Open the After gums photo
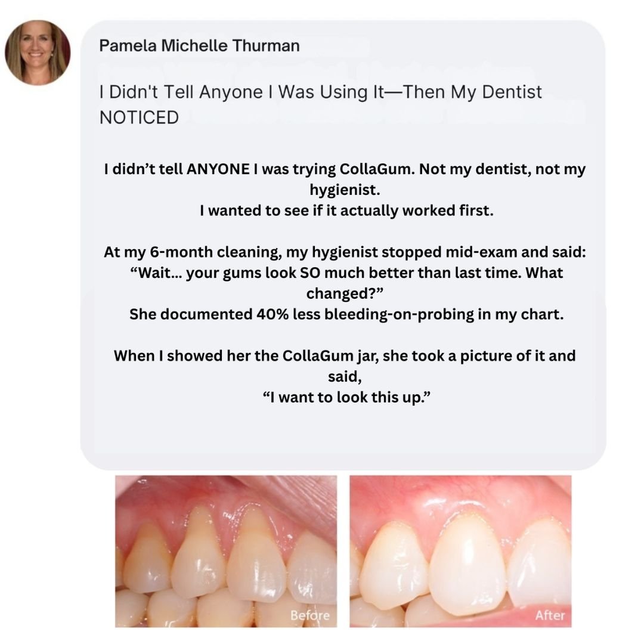 [460, 551]
